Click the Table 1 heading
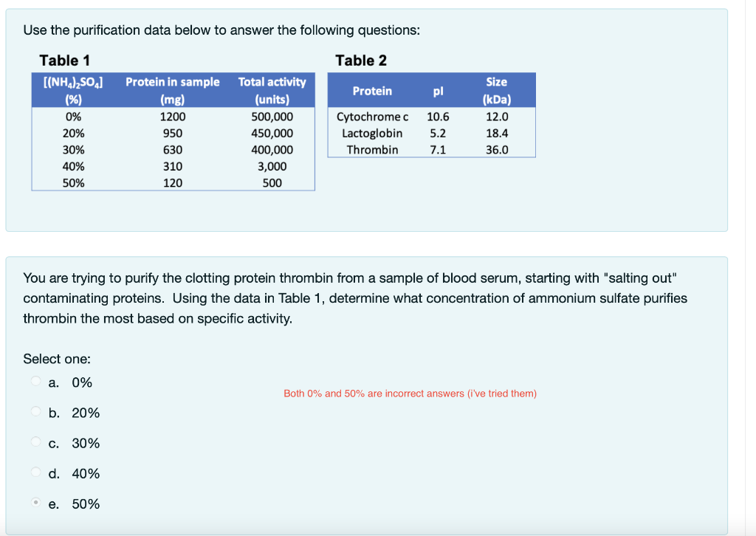The width and height of the screenshot is (756, 536). pos(64,61)
